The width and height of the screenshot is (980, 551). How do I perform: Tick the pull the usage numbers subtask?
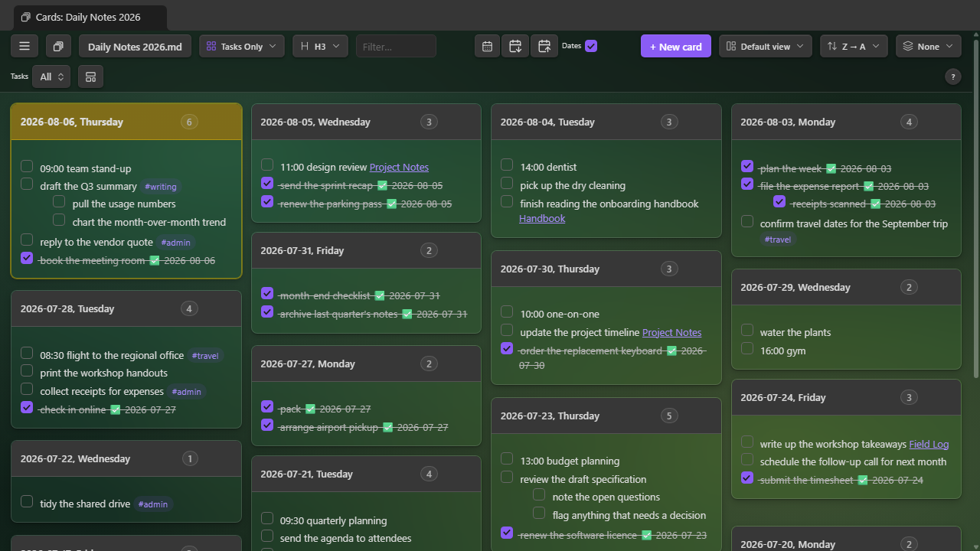[59, 201]
